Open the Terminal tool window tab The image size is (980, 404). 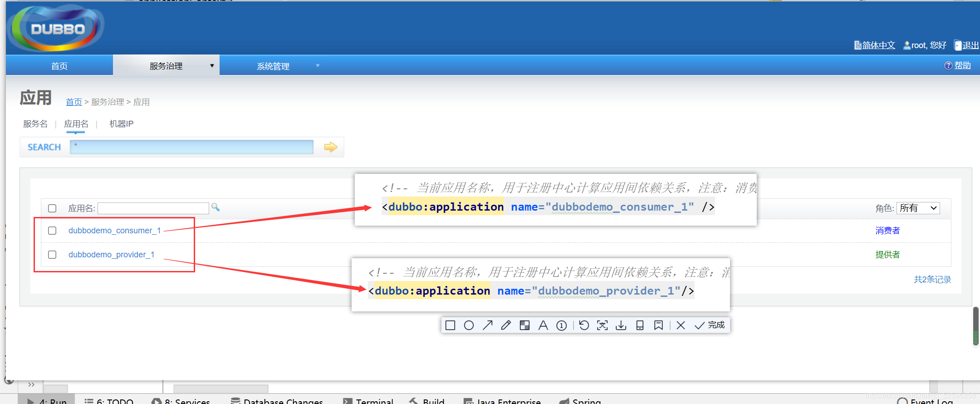(368, 400)
